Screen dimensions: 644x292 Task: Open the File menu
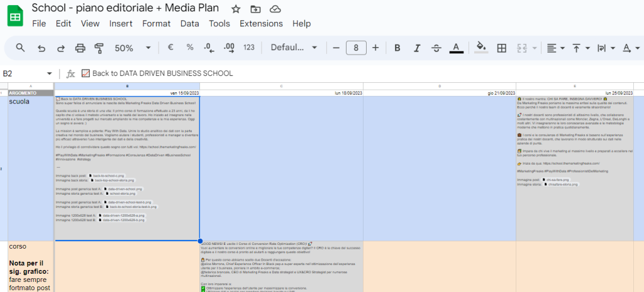(39, 23)
